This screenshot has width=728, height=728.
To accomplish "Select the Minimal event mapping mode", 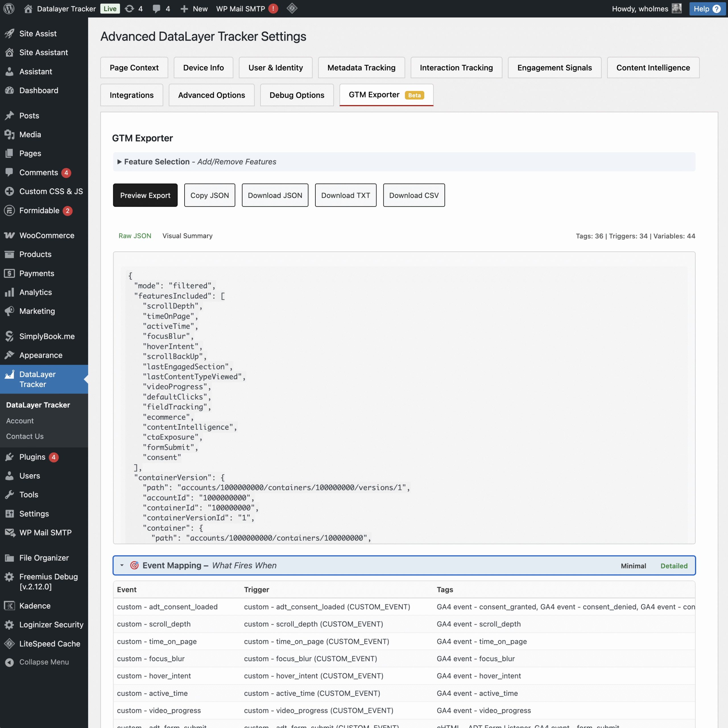I will (x=633, y=566).
